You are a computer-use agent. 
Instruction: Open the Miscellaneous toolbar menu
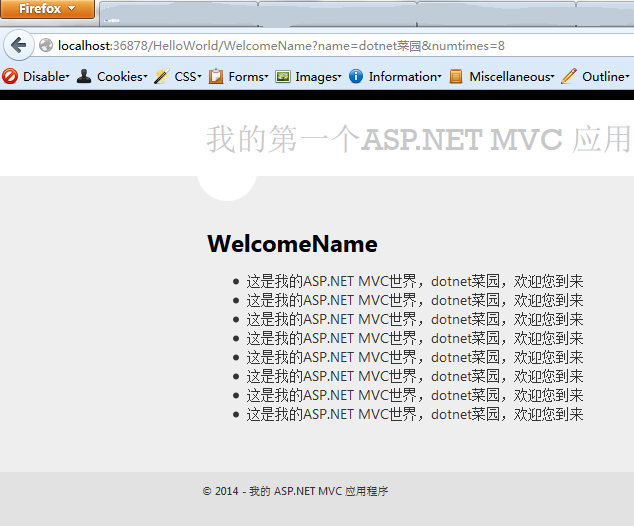(512, 77)
